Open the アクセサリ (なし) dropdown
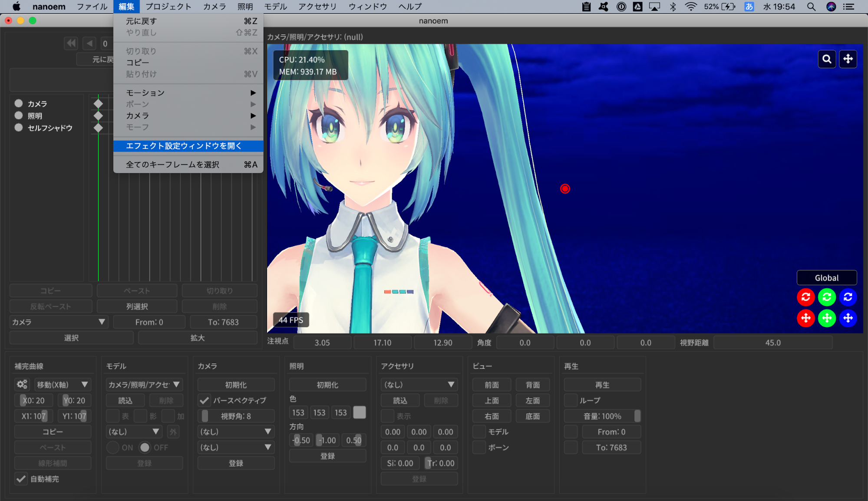The width and height of the screenshot is (868, 501). (419, 385)
